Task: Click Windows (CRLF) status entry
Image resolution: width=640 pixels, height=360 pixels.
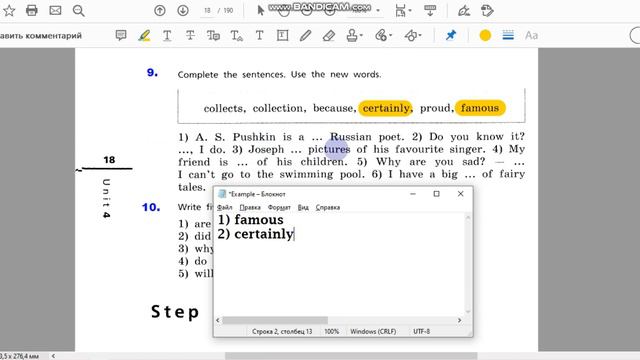Action: tap(373, 331)
